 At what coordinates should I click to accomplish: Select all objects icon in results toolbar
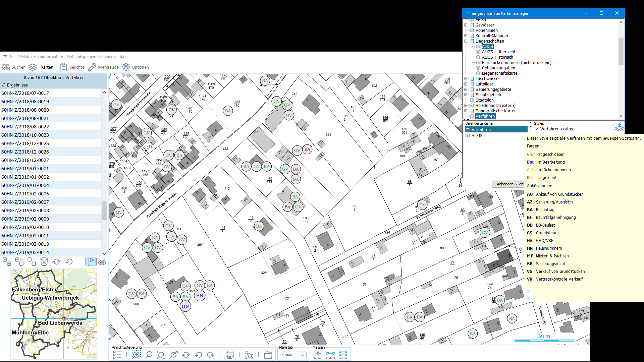pyautogui.click(x=7, y=262)
